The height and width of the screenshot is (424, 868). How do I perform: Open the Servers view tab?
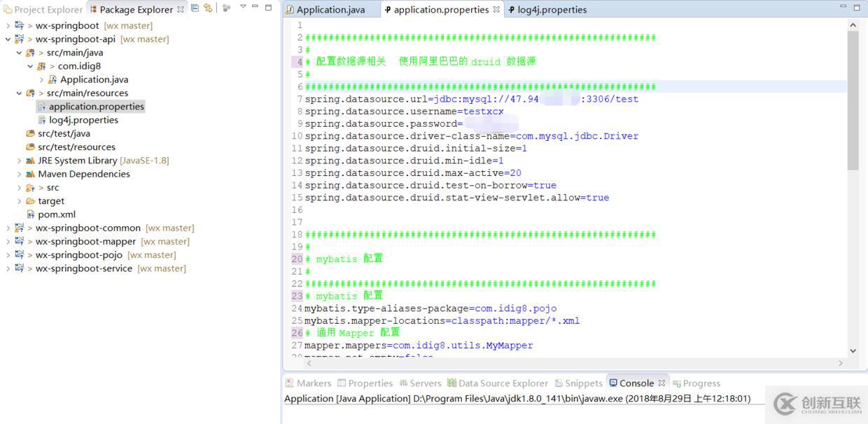[x=420, y=383]
